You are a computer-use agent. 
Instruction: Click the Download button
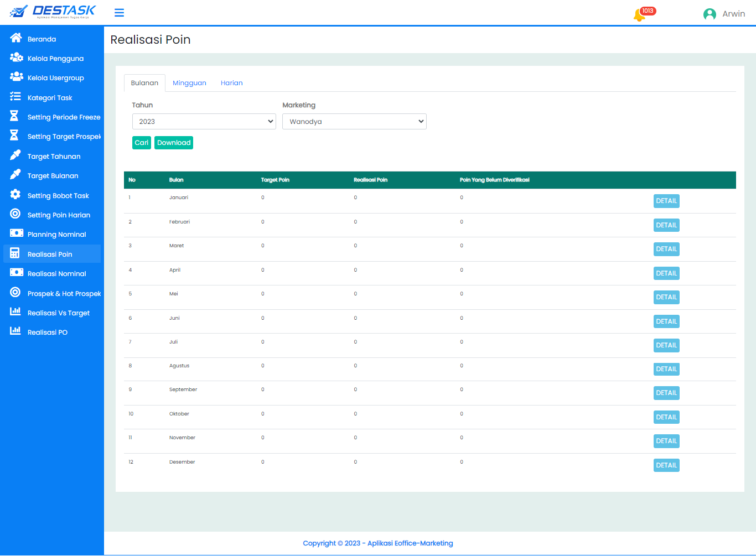(x=174, y=143)
